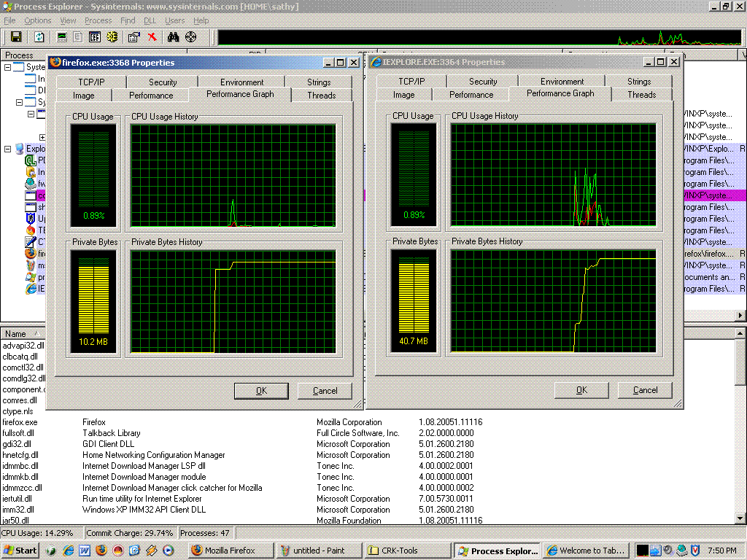Click the red X Kill Process icon
Screen dimensions: 747x560
pyautogui.click(x=152, y=36)
